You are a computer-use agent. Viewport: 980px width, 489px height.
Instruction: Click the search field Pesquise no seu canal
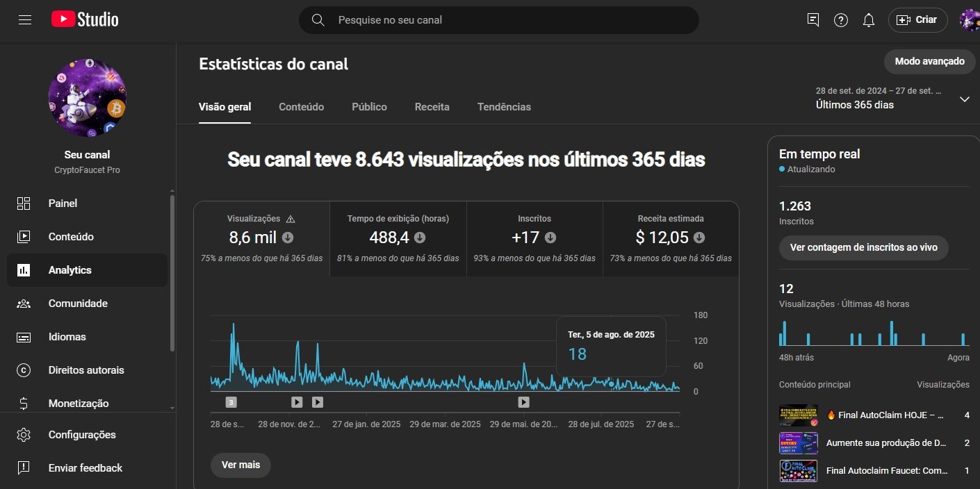pos(498,20)
